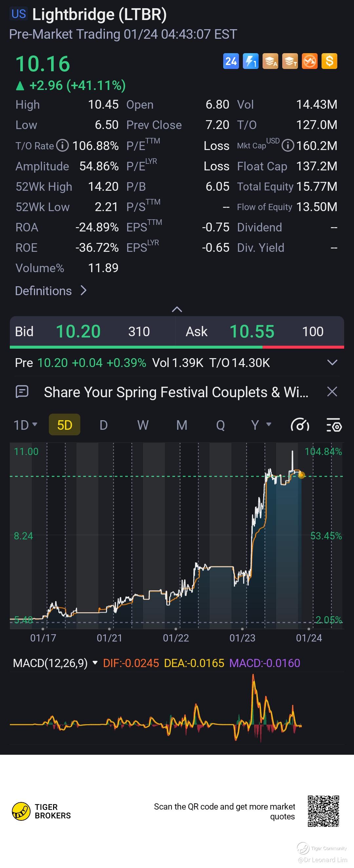Select the M monthly chart tab
Image resolution: width=354 pixels, height=868 pixels.
tap(182, 425)
